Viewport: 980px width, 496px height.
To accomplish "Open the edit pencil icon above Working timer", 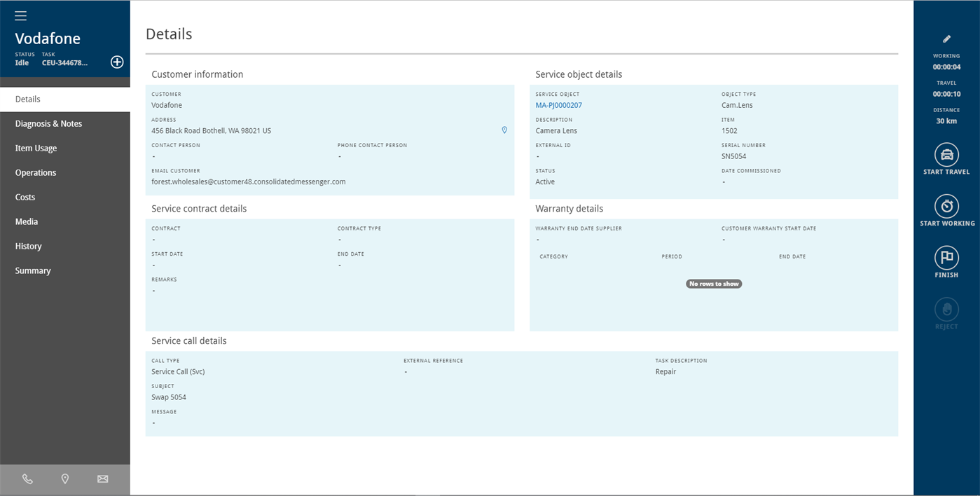I will [946, 39].
